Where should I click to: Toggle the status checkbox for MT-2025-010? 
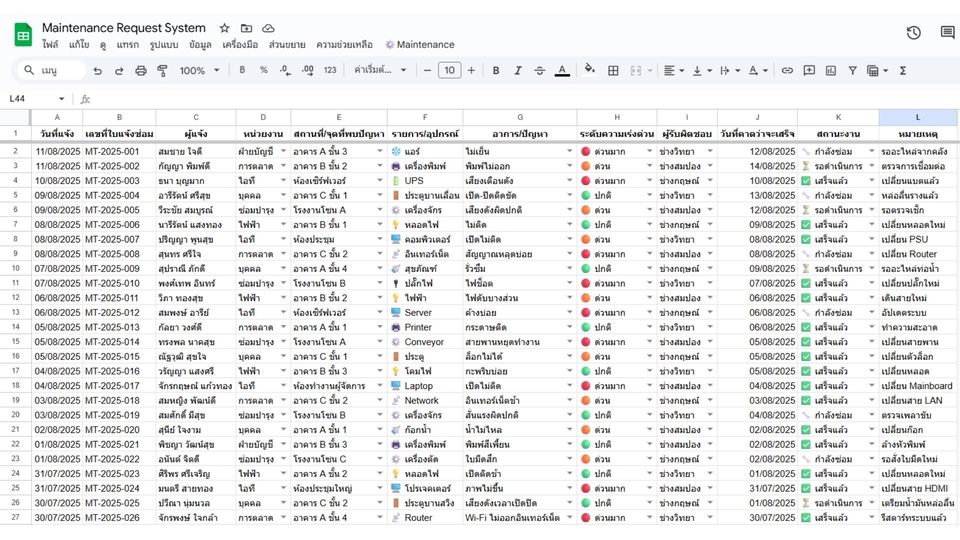click(x=806, y=283)
